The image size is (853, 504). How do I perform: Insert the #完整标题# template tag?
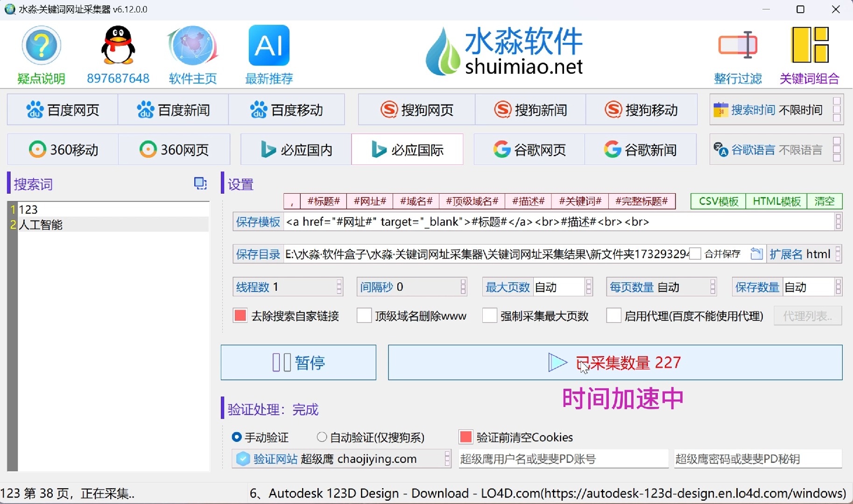coord(642,201)
